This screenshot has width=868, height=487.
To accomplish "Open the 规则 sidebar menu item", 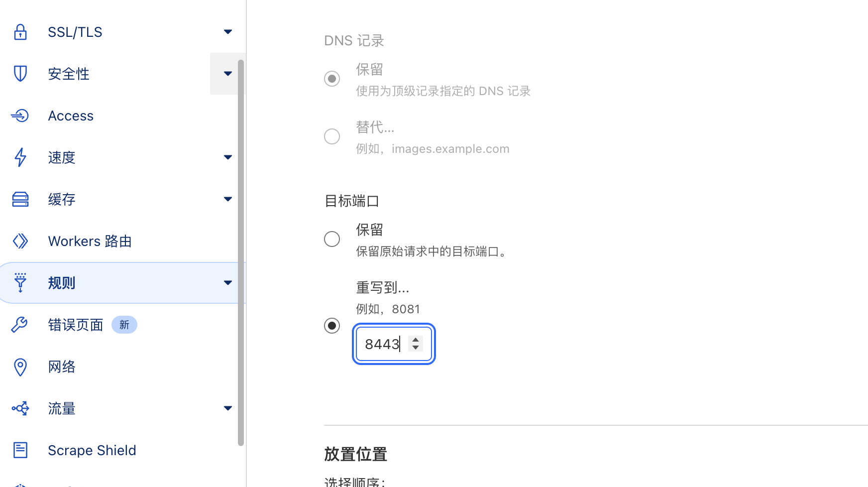I will pyautogui.click(x=62, y=283).
